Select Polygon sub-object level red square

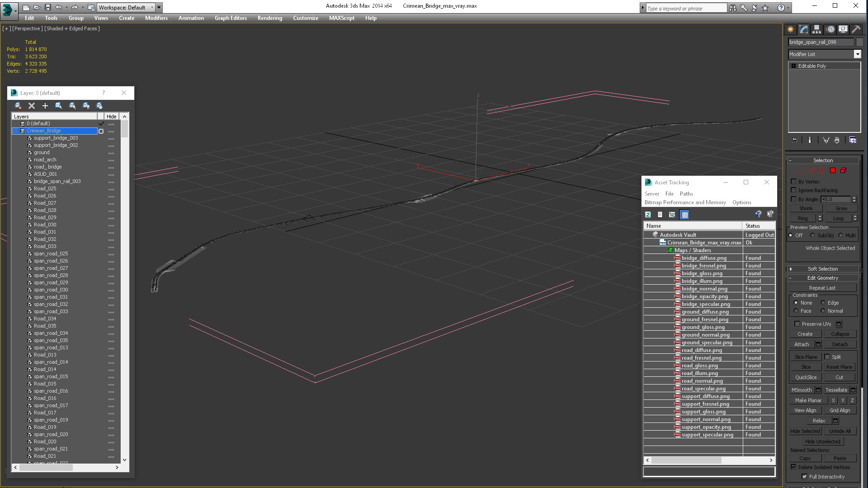(833, 170)
